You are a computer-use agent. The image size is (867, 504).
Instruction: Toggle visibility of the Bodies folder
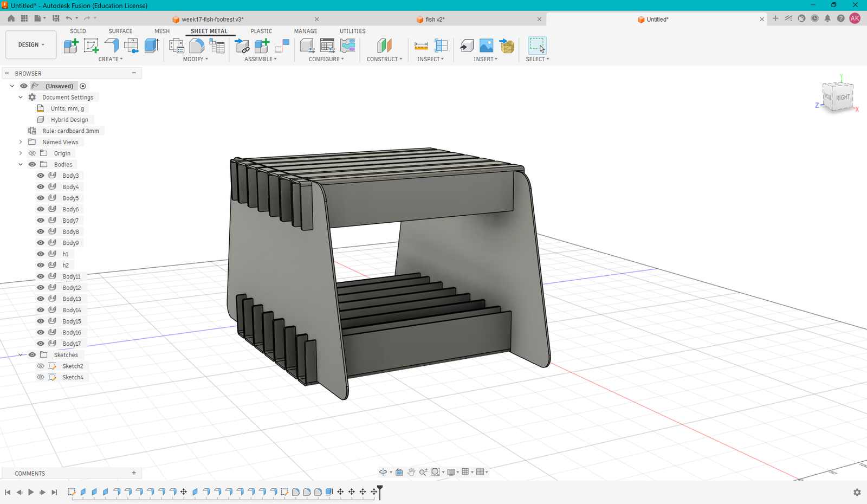point(33,164)
